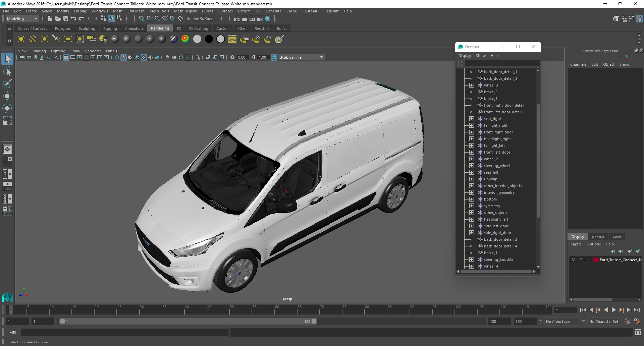644x346 pixels.
Task: Create a point light from shelf
Action: 45,39
